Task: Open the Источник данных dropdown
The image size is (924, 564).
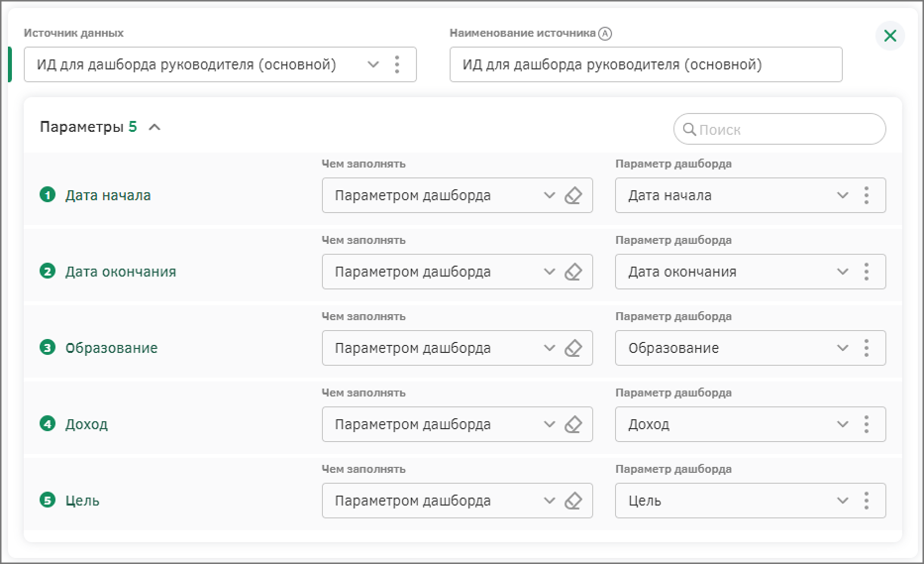Action: [372, 64]
